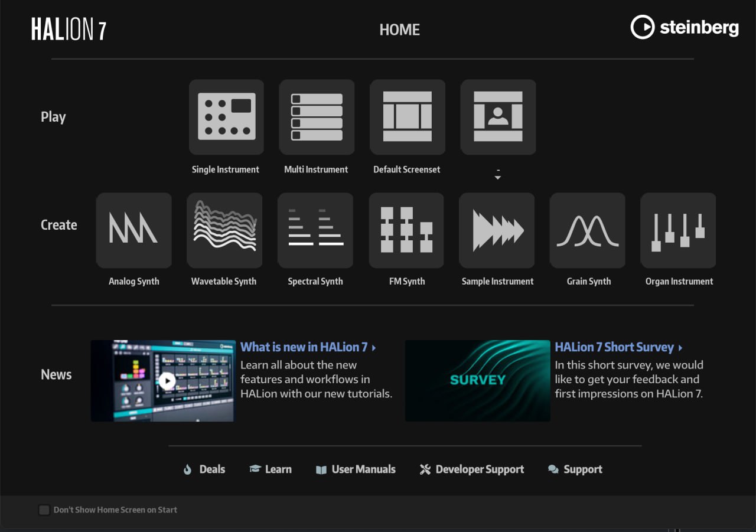Create an Organ Instrument

click(678, 230)
